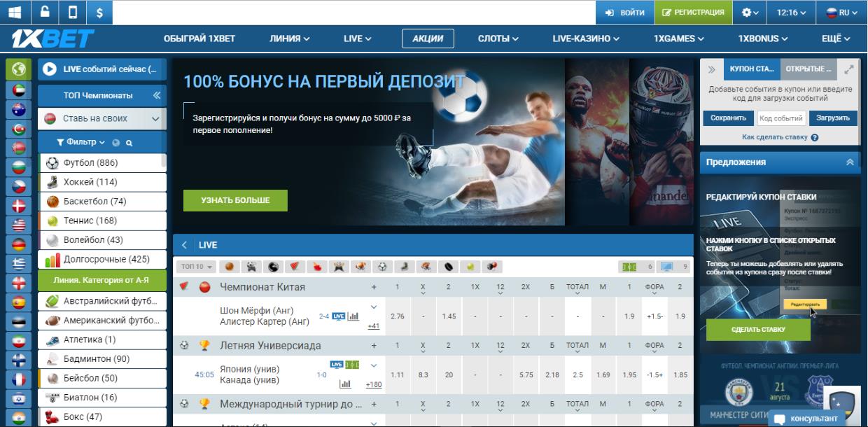Select the Germany flag in country sidebar
868x427 pixels.
click(x=19, y=244)
